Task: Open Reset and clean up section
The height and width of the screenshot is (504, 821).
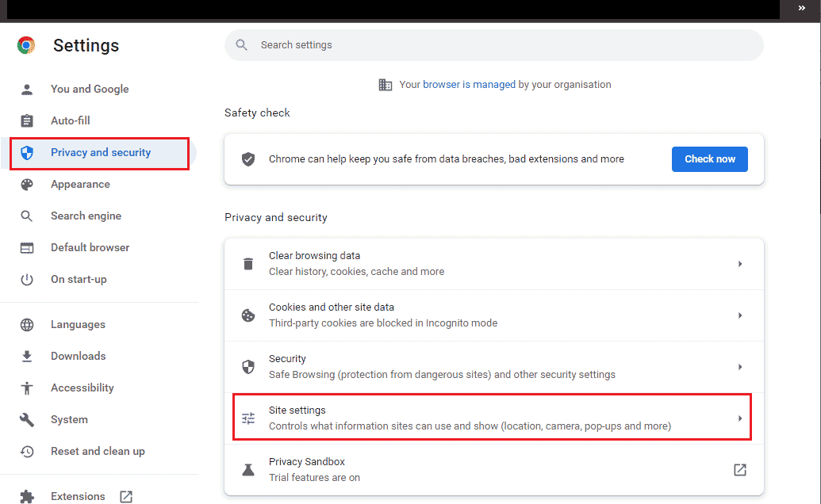Action: [x=99, y=452]
